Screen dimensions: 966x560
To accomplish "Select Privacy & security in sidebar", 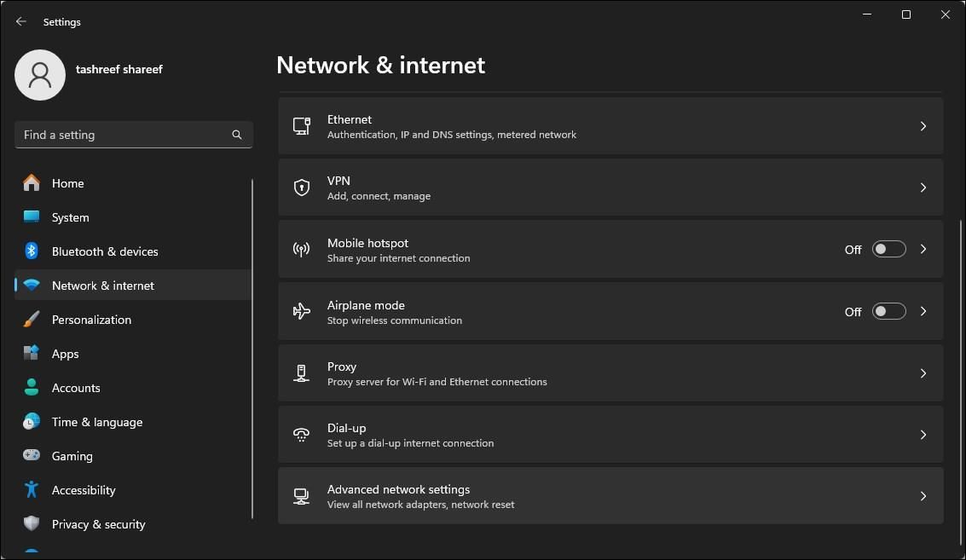I will [98, 524].
